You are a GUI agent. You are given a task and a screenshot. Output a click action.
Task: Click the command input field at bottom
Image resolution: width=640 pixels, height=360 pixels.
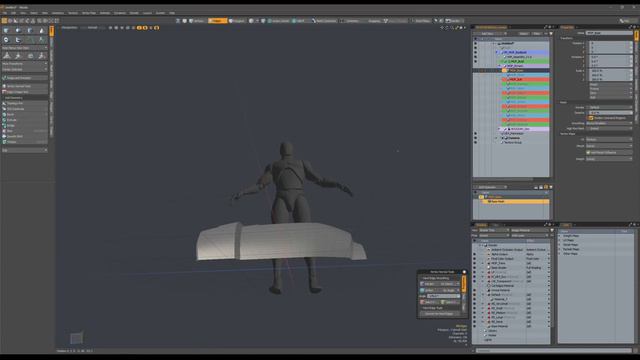point(554,350)
